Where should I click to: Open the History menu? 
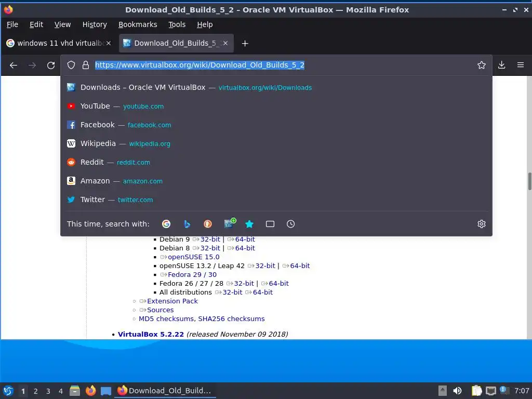click(95, 24)
